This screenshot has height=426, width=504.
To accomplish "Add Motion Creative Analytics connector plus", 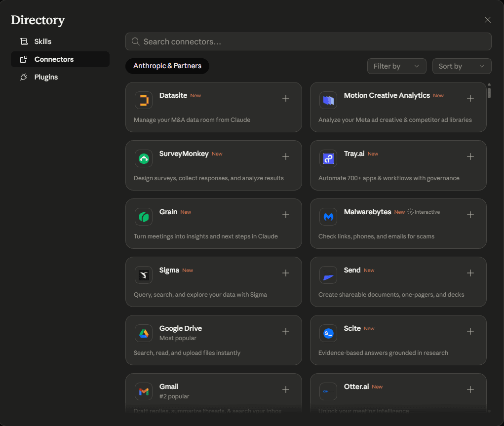I will 470,98.
